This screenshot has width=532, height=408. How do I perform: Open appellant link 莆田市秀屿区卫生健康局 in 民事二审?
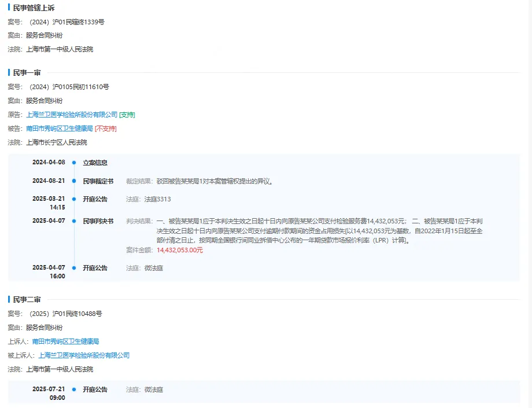pos(65,341)
